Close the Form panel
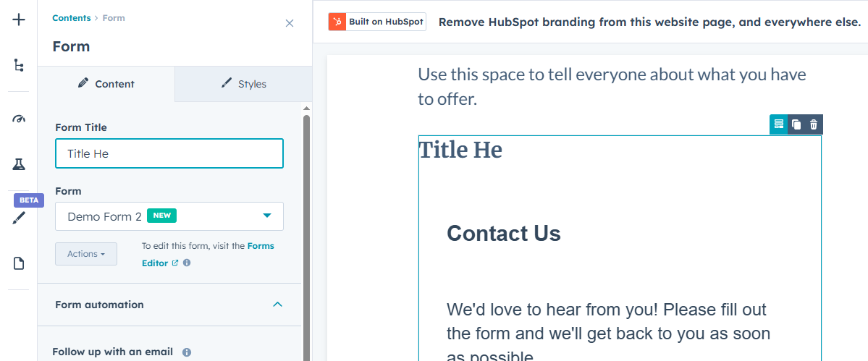This screenshot has height=361, width=868. tap(290, 23)
